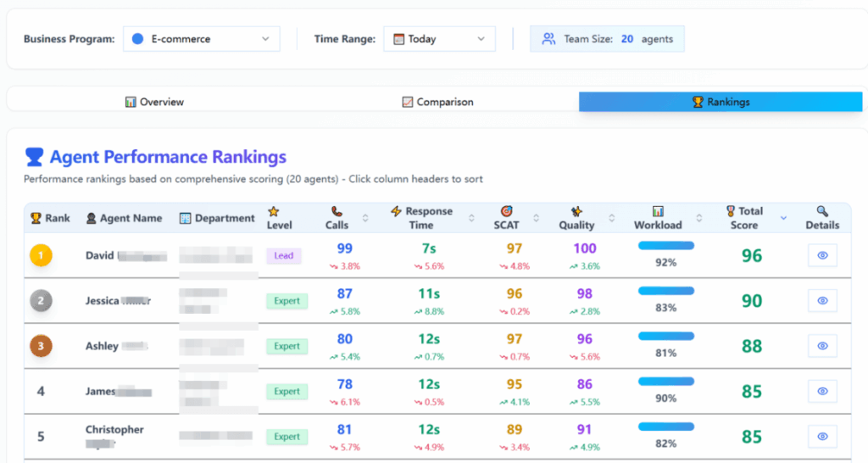Click the target icon above SCAT header

[506, 211]
